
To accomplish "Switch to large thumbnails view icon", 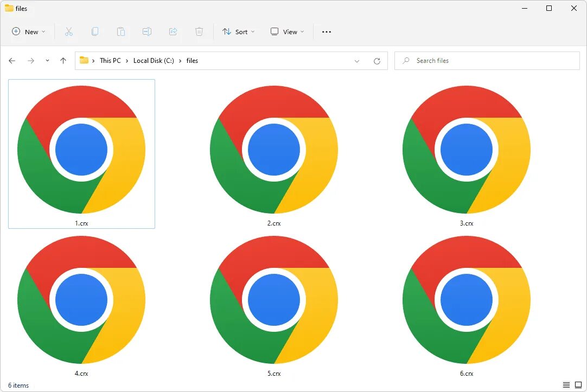I will point(578,385).
